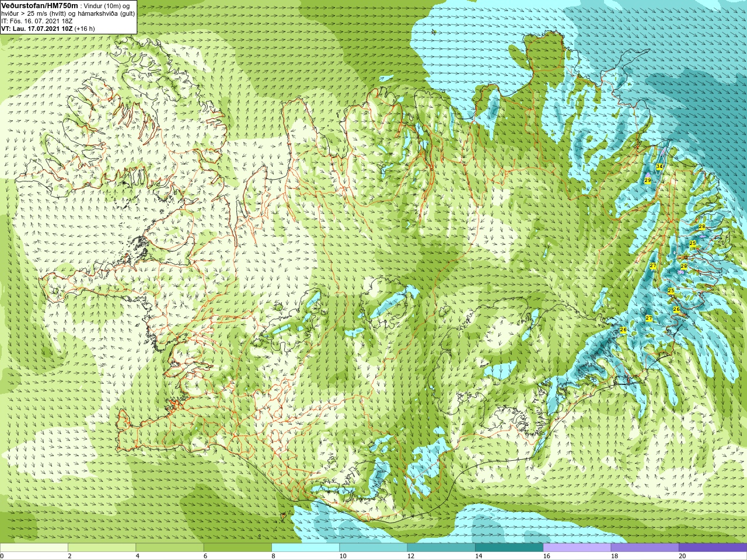The image size is (747, 560).
Task: Click the scale tick label 10
Action: pos(343,556)
